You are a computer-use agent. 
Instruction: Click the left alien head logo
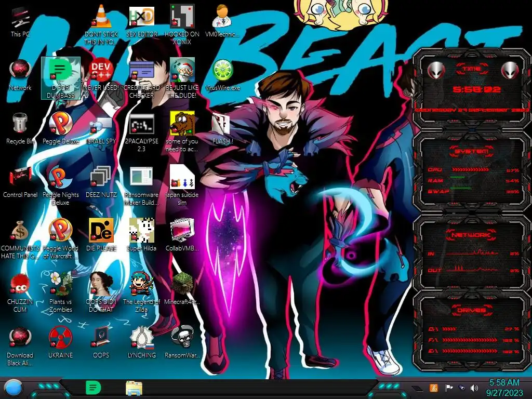(436, 70)
